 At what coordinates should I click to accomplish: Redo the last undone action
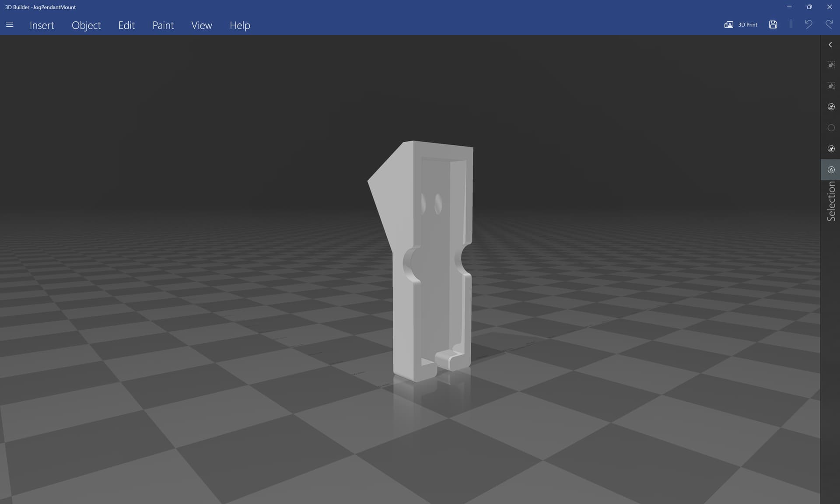point(829,24)
